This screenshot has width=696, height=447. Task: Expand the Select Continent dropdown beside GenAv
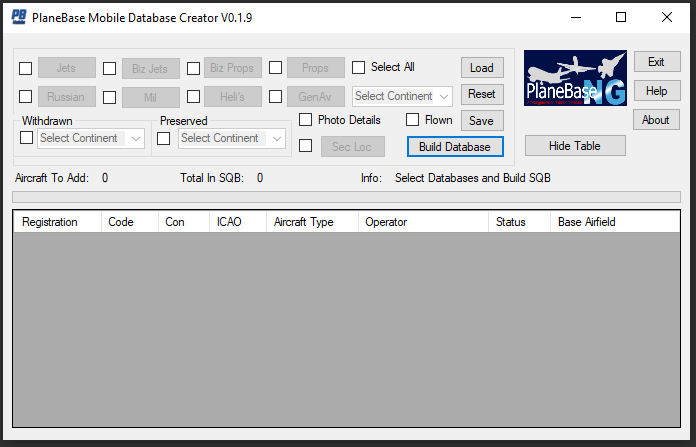[402, 96]
